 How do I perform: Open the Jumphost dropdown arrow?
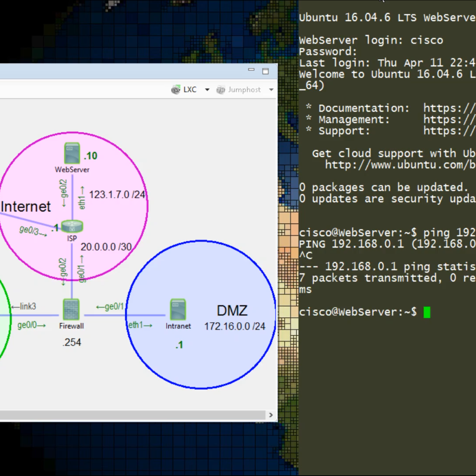tap(271, 90)
